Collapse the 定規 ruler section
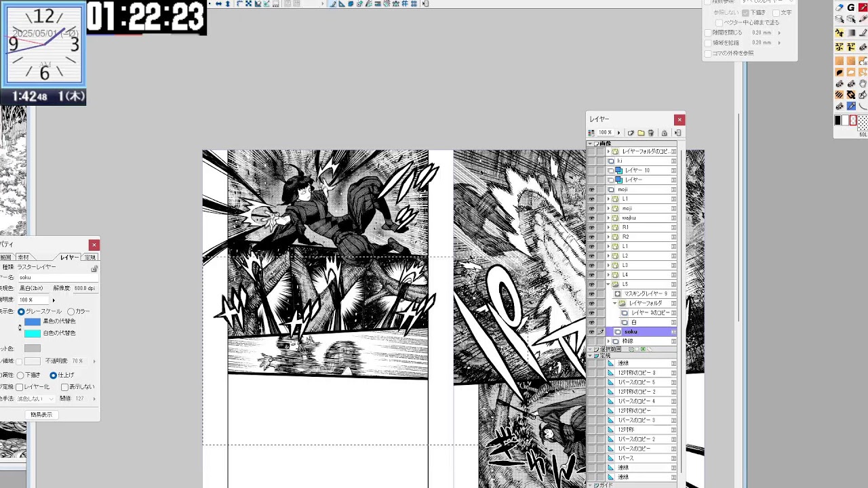The image size is (868, 488). click(589, 356)
